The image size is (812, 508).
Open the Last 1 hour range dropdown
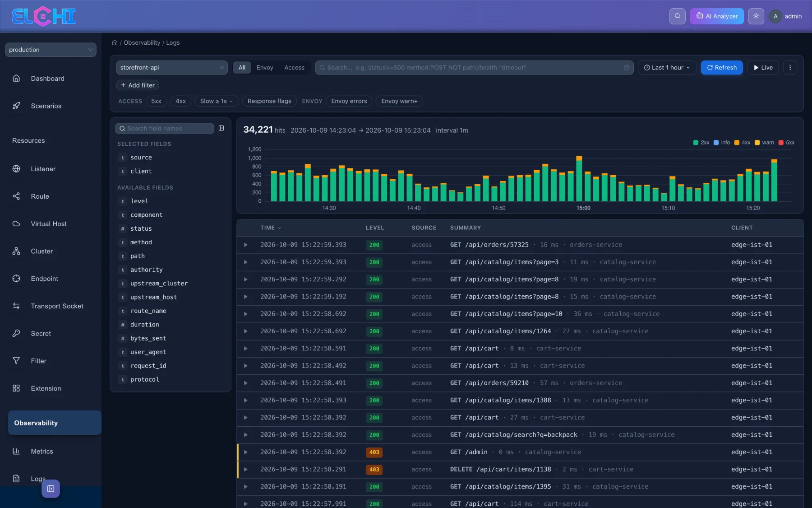click(667, 68)
